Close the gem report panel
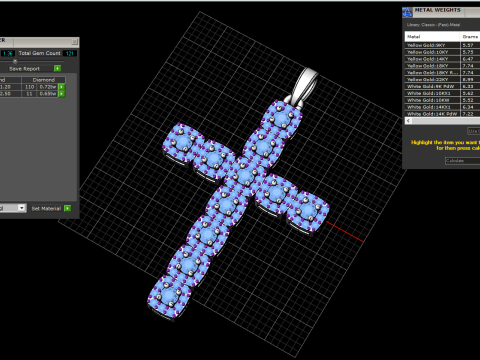 pyautogui.click(x=75, y=42)
